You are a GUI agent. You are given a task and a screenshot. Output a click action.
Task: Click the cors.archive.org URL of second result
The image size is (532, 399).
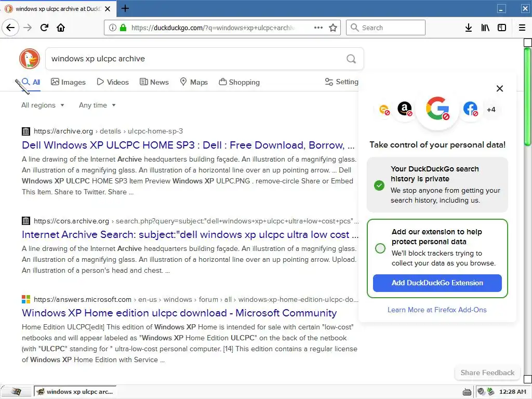pos(196,221)
